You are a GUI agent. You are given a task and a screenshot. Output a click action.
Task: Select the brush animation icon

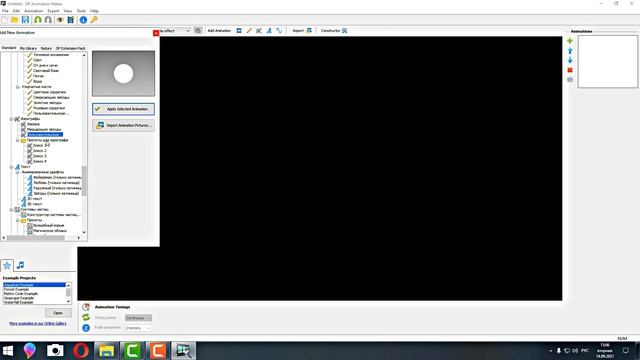(x=249, y=31)
